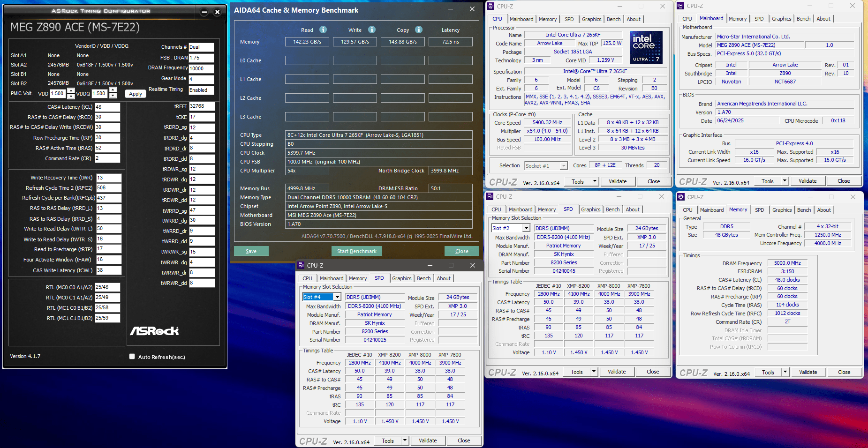868x448 pixels.
Task: Click the ASRock logo in Timing Configurator
Action: [154, 331]
